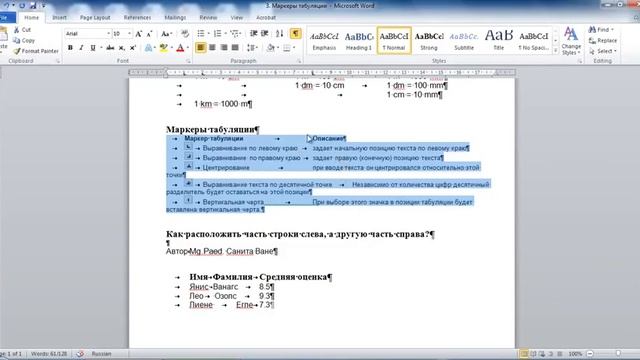The width and height of the screenshot is (640, 360).
Task: Apply the Emphasis style
Action: [324, 41]
